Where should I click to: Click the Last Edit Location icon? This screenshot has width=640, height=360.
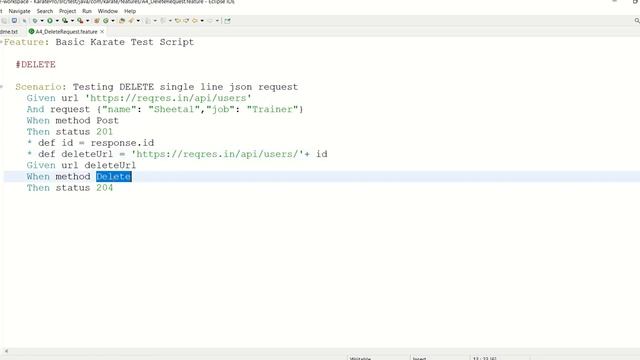178,20
